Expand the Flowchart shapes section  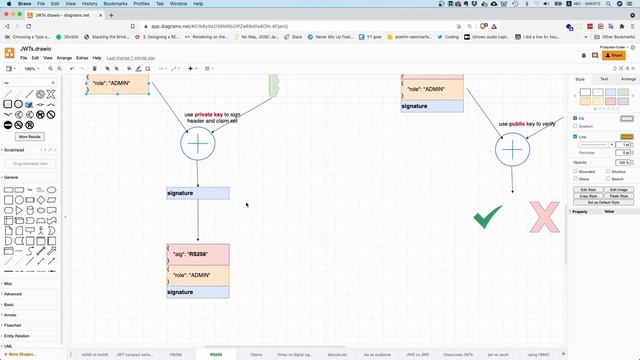(12, 325)
